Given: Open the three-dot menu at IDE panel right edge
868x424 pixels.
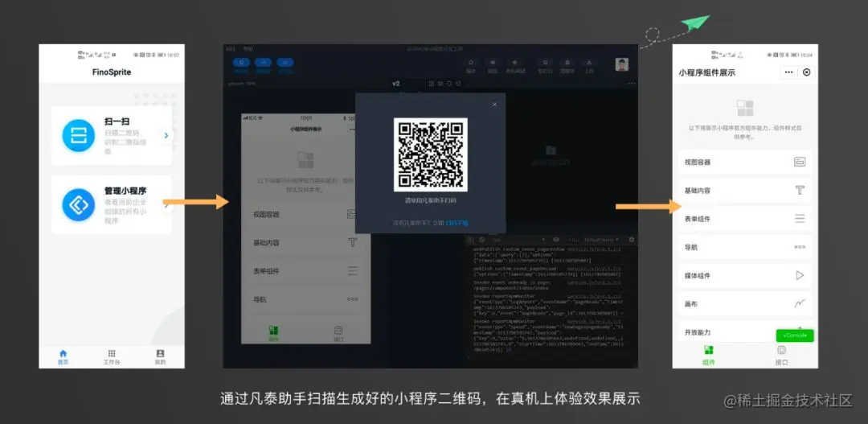Looking at the screenshot, I should (632, 84).
